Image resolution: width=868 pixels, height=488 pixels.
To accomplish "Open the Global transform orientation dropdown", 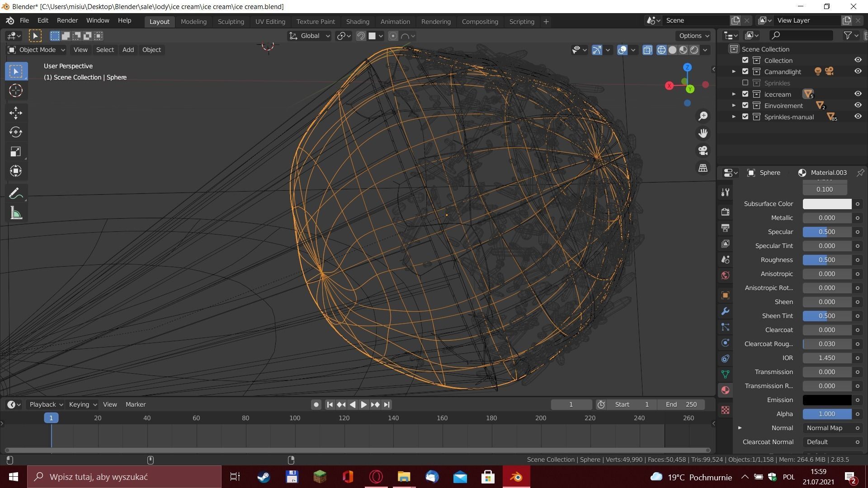I will (310, 36).
